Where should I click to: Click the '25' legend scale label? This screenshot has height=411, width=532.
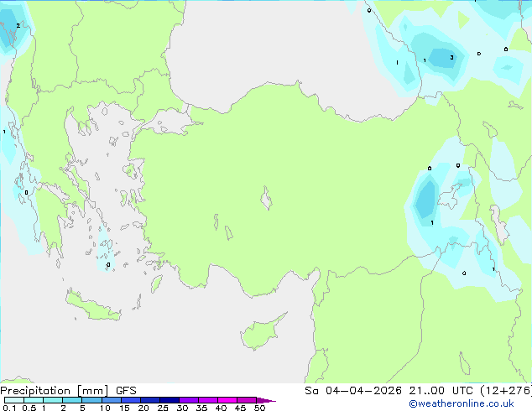click(163, 408)
